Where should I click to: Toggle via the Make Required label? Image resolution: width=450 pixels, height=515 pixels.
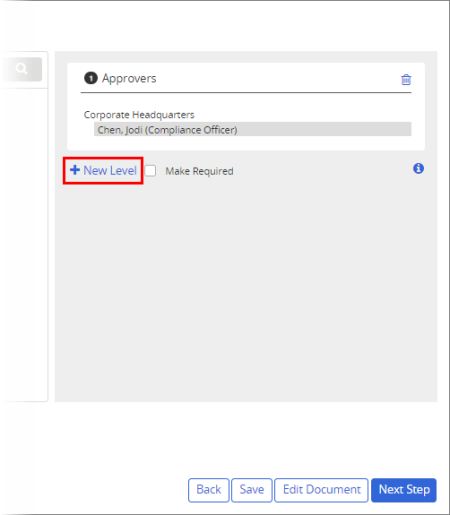tap(199, 171)
